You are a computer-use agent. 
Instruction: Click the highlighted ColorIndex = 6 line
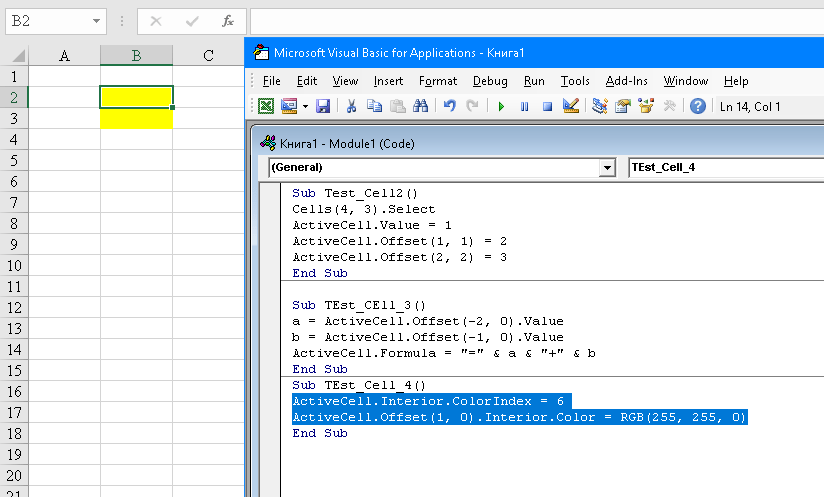pos(431,401)
